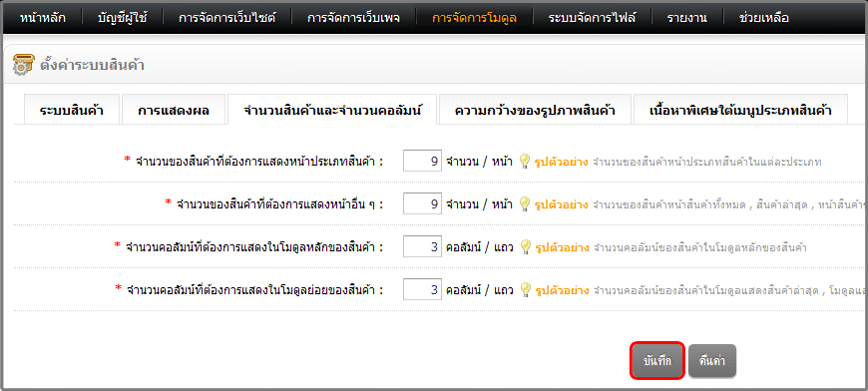Viewport: 868px width, 391px height.
Task: Open the ช่วยเหลือ menu
Action: pyautogui.click(x=764, y=18)
